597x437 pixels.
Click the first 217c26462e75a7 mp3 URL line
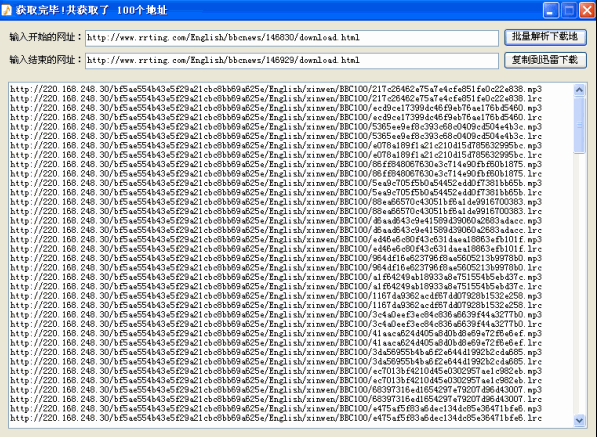[x=276, y=89]
